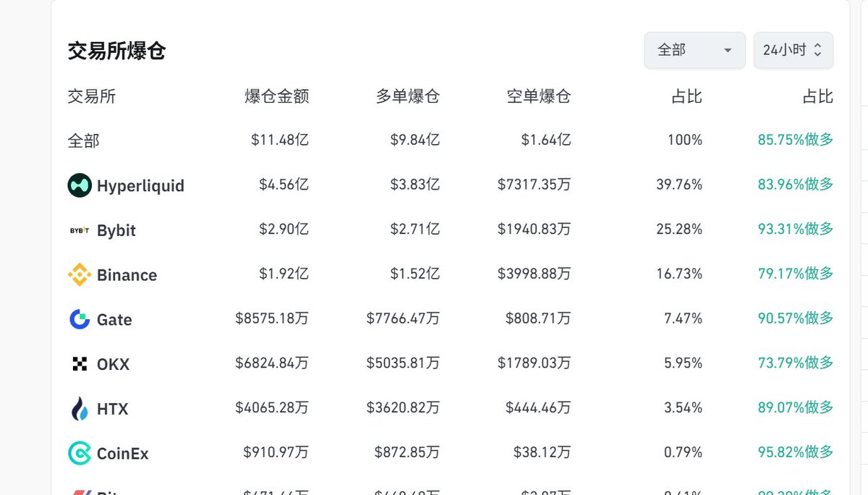The image size is (868, 495).
Task: Open the 24小时 time range selector
Action: pyautogui.click(x=784, y=50)
